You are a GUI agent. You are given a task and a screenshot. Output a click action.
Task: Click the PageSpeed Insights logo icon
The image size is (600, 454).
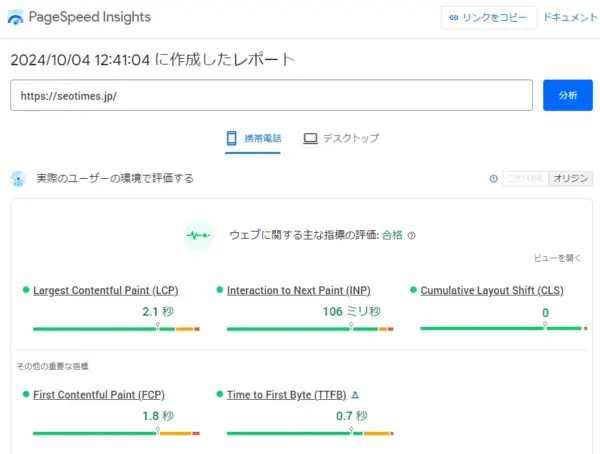coord(15,18)
